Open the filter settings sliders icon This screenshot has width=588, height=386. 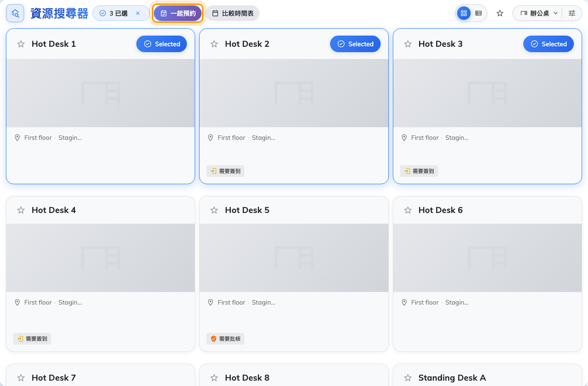click(x=572, y=13)
